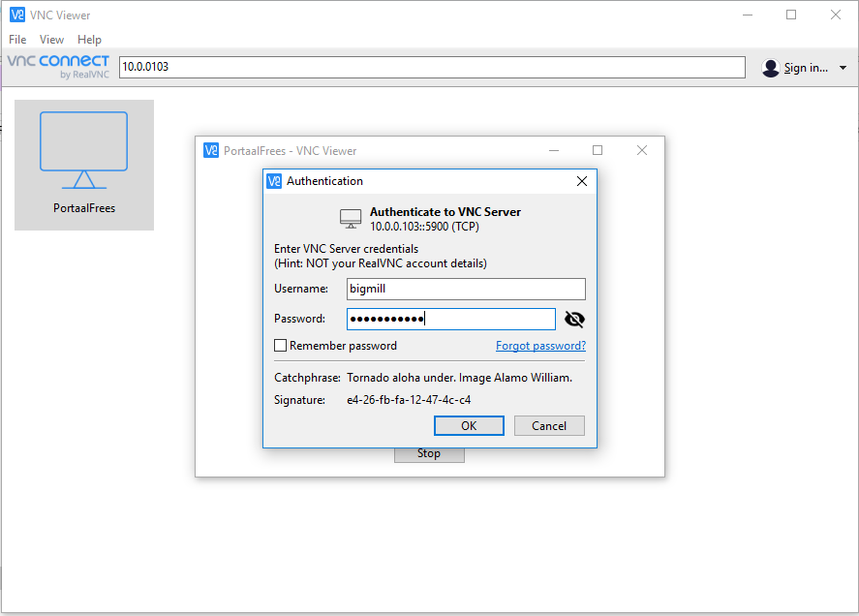Screen dimensions: 859x616
Task: Confirm credentials with the OK button
Action: click(x=469, y=426)
